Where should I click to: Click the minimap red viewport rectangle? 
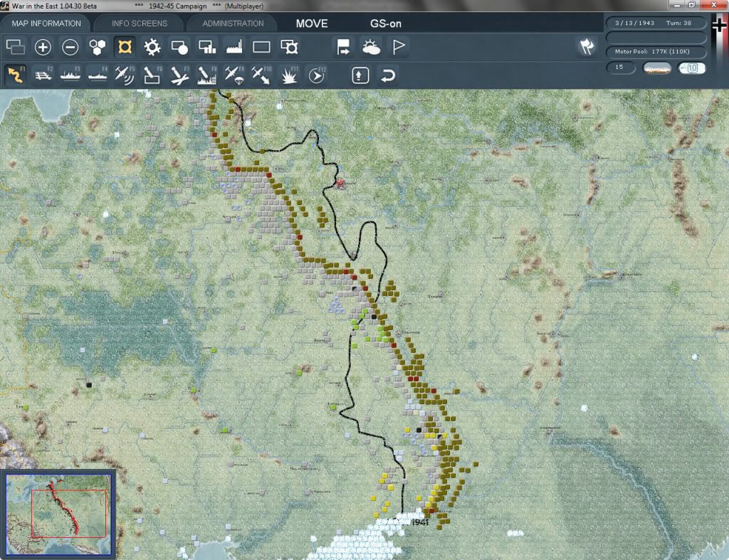(x=69, y=513)
